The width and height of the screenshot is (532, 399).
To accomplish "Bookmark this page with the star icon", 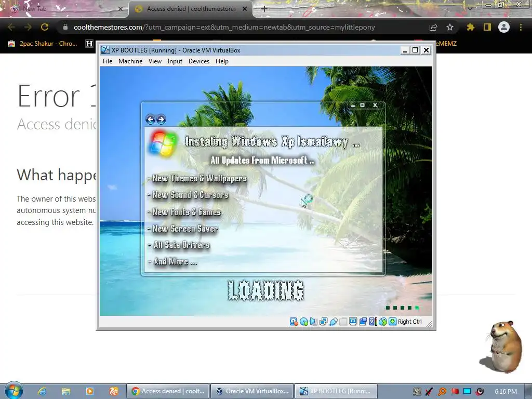I will click(x=450, y=27).
